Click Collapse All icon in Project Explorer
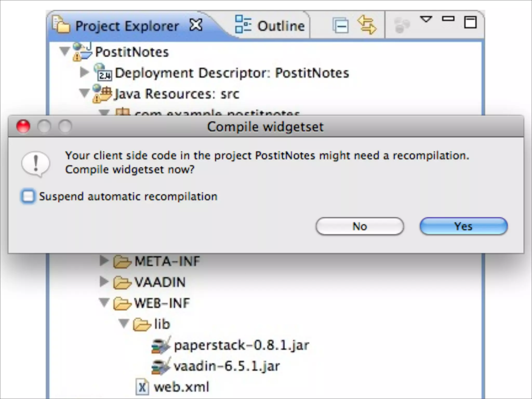 (x=340, y=25)
